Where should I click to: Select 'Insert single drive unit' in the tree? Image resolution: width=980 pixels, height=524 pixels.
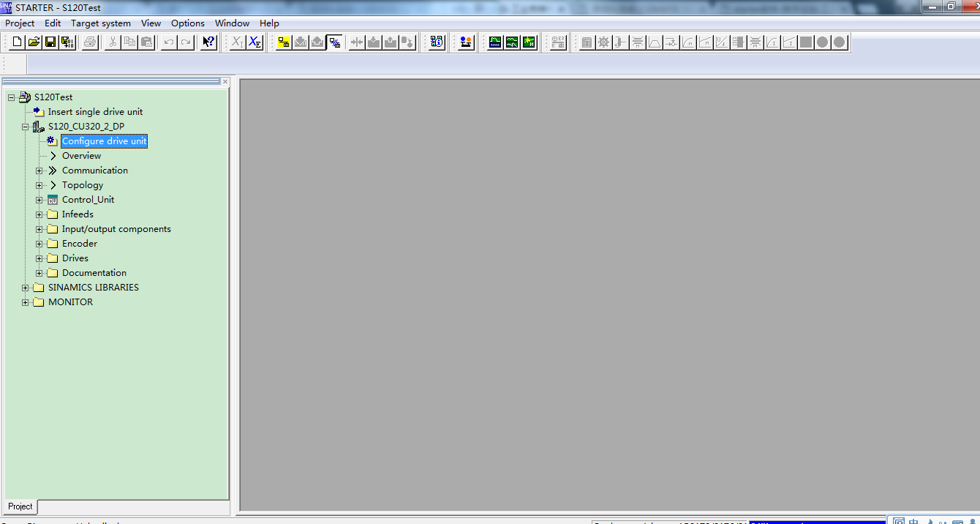coord(95,112)
